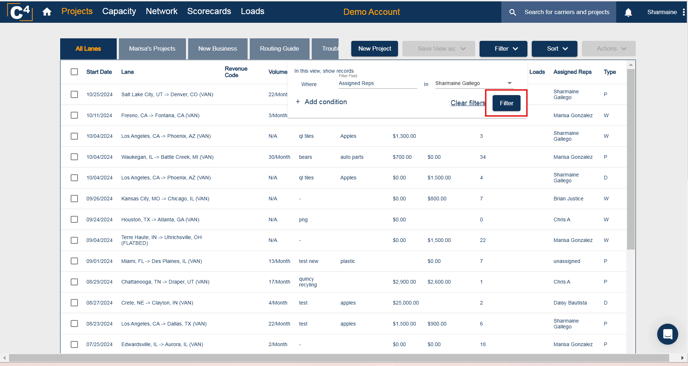688x366 pixels.
Task: Check Terre Haute to Uhrichsville row
Action: pyautogui.click(x=74, y=240)
